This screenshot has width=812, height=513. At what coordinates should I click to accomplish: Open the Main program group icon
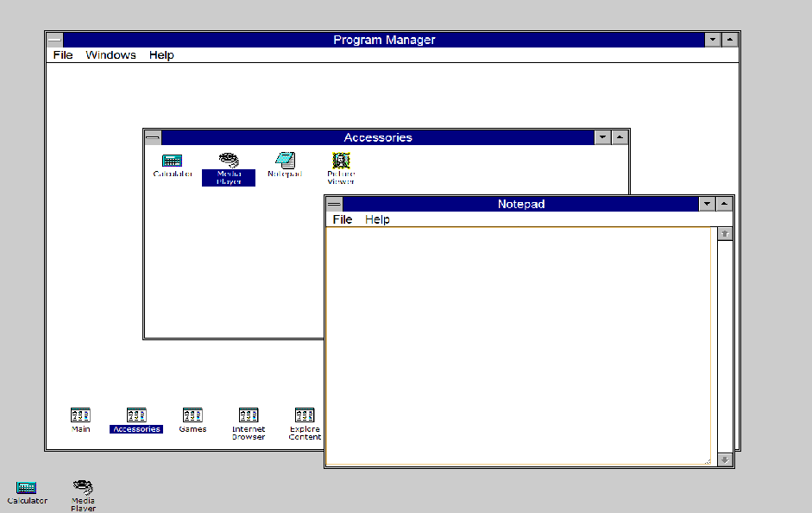pyautogui.click(x=79, y=416)
